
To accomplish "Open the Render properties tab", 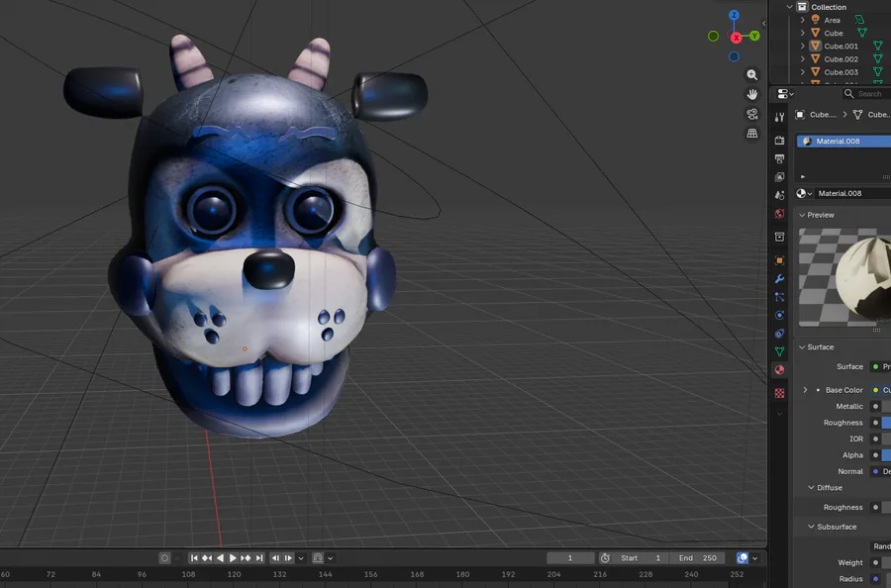I will tap(780, 141).
